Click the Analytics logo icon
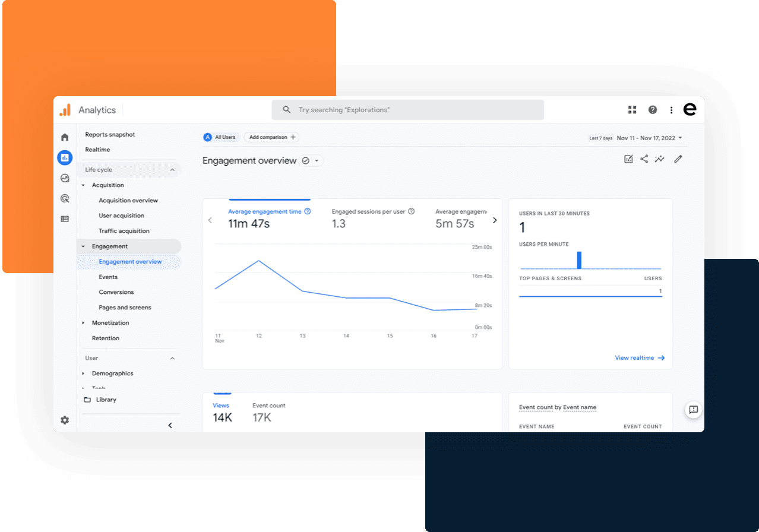 coord(65,110)
